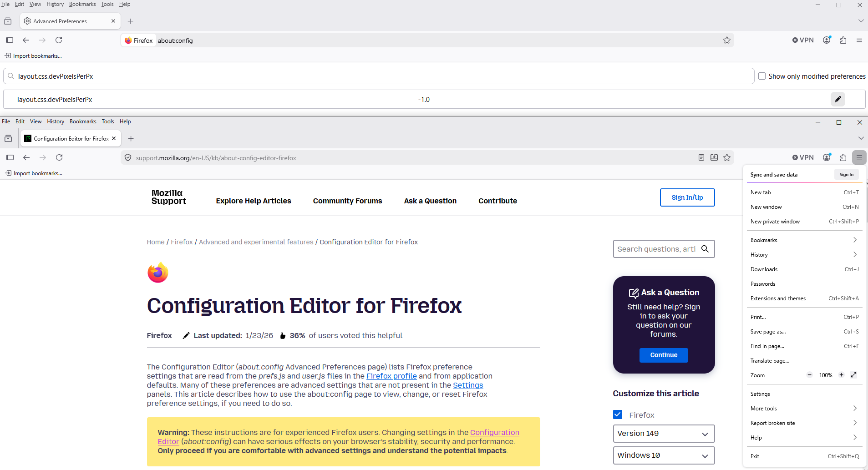The image size is (868, 470).
Task: Go to Community Forums
Action: (347, 201)
